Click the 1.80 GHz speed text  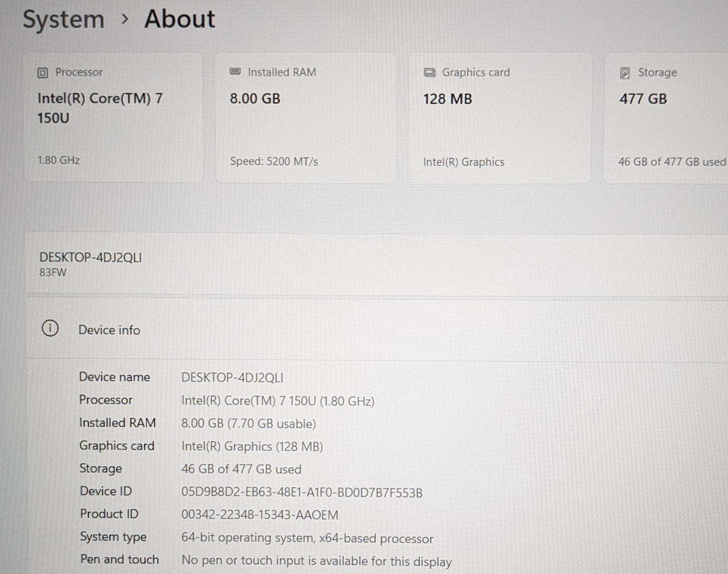click(x=59, y=160)
